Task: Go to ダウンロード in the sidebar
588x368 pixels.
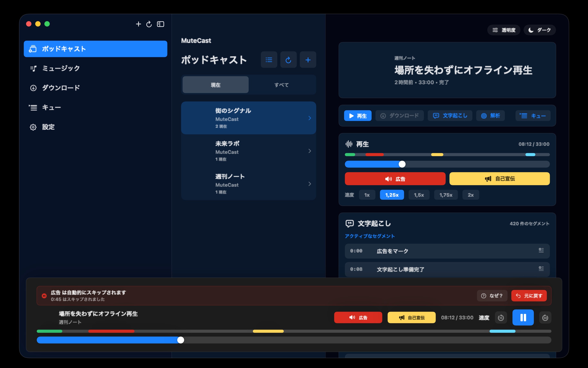Action: click(96, 88)
